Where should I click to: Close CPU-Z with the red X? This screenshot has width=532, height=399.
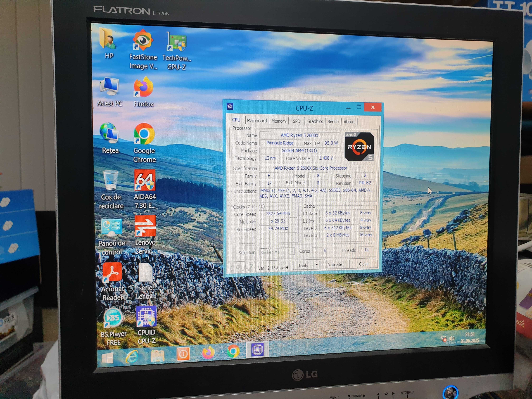pos(372,107)
